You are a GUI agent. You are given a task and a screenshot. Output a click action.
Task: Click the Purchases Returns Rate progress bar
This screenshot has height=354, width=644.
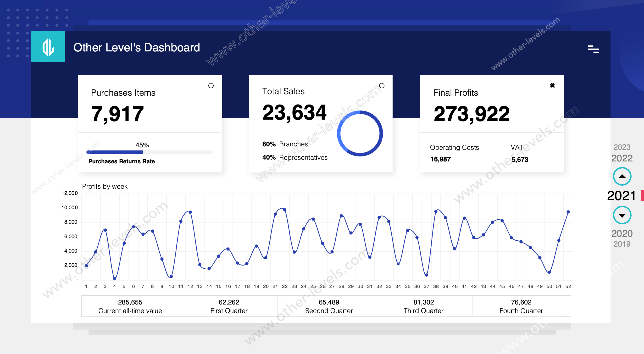click(149, 152)
